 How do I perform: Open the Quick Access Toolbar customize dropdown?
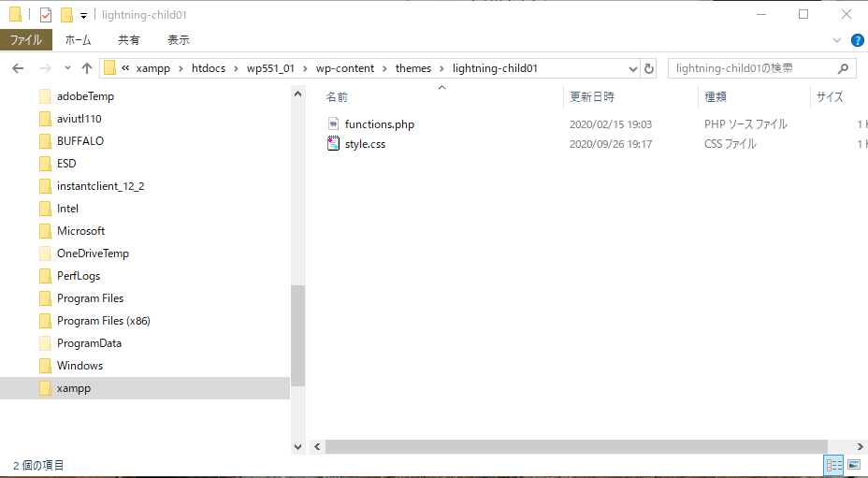pyautogui.click(x=83, y=15)
